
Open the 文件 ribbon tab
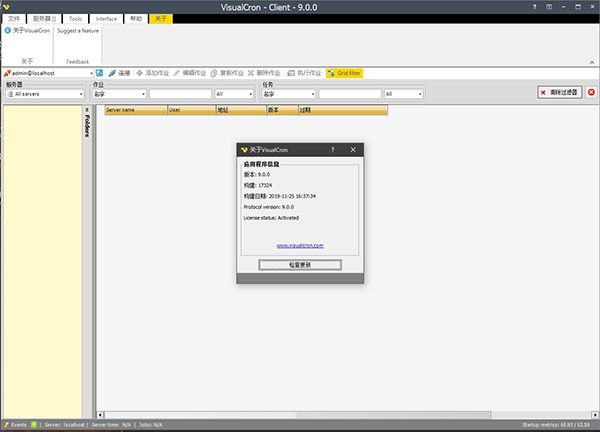click(14, 19)
